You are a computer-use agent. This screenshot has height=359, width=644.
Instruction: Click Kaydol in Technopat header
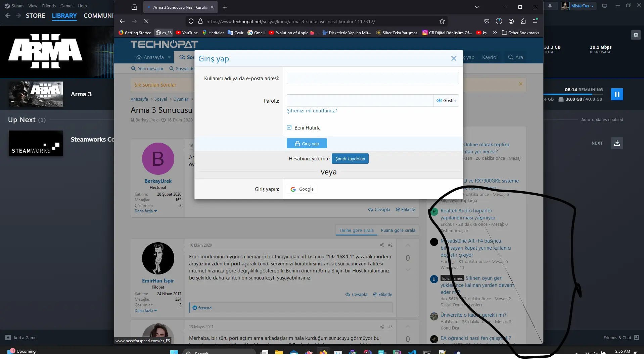[x=490, y=57]
